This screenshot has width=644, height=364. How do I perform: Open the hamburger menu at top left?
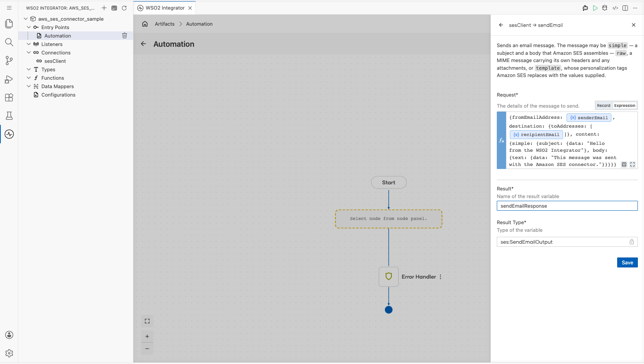9,8
